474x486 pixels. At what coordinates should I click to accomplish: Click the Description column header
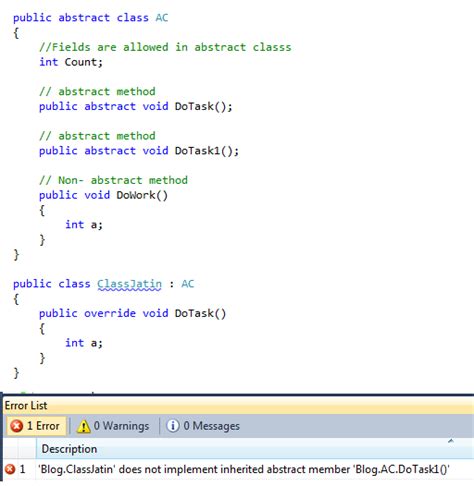click(69, 449)
